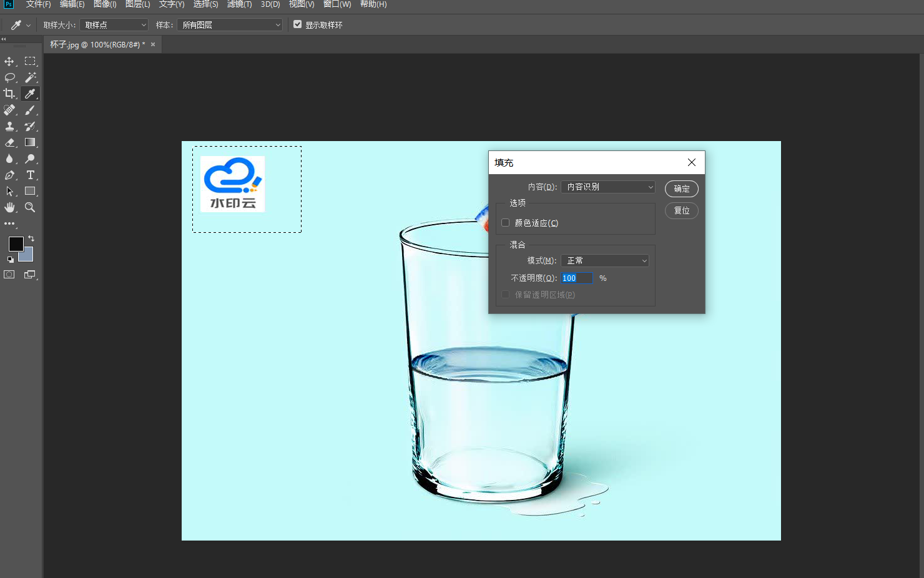This screenshot has height=578, width=924.
Task: Select the Horizontal Type tool
Action: coord(29,175)
